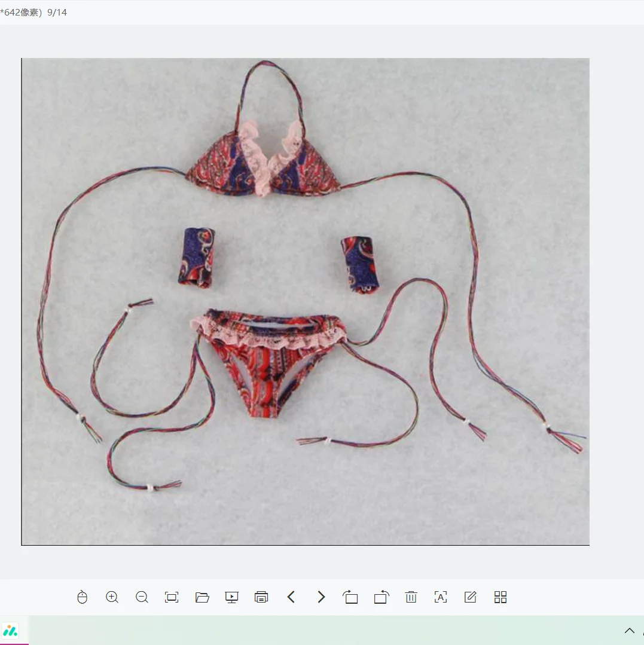Open a file with the folder icon
644x645 pixels.
click(x=202, y=597)
